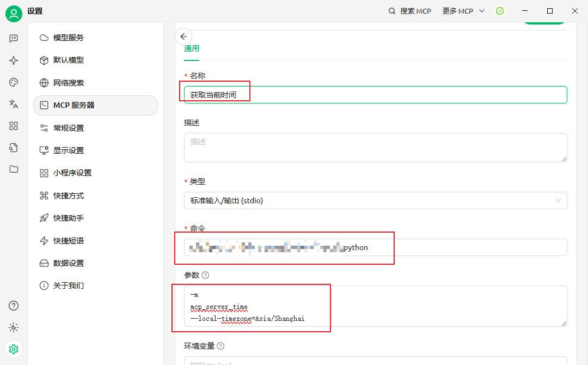The width and height of the screenshot is (588, 365).
Task: Click the help icon next to 参数
Action: (x=205, y=275)
